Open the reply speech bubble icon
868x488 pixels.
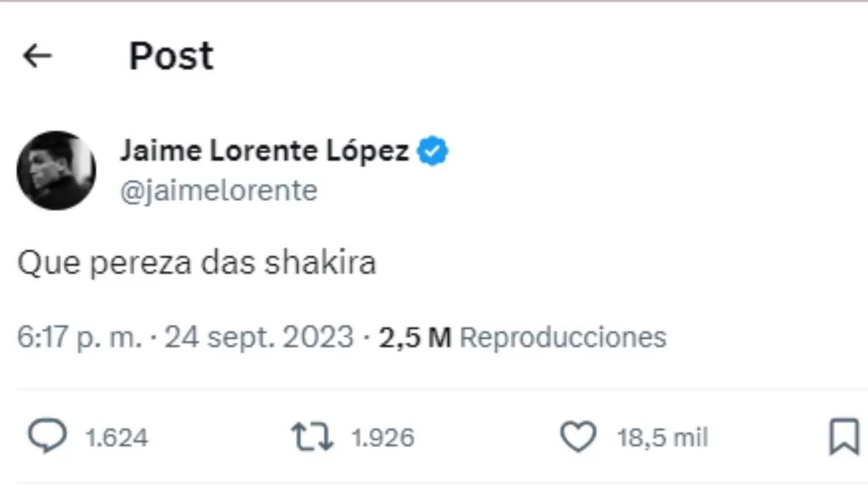[x=47, y=437]
